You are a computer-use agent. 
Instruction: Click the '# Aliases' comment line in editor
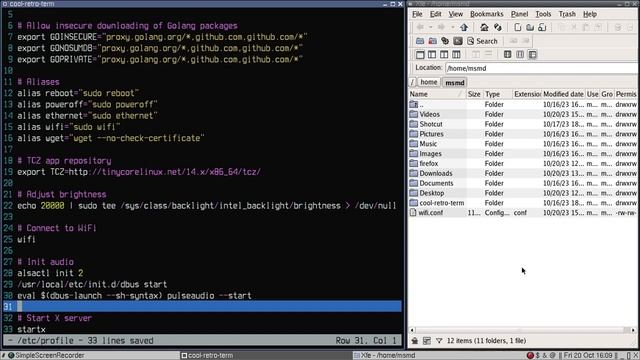(x=38, y=82)
